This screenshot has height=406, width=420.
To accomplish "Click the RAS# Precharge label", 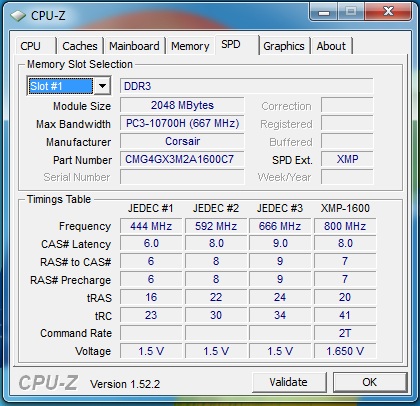I will pyautogui.click(x=70, y=280).
